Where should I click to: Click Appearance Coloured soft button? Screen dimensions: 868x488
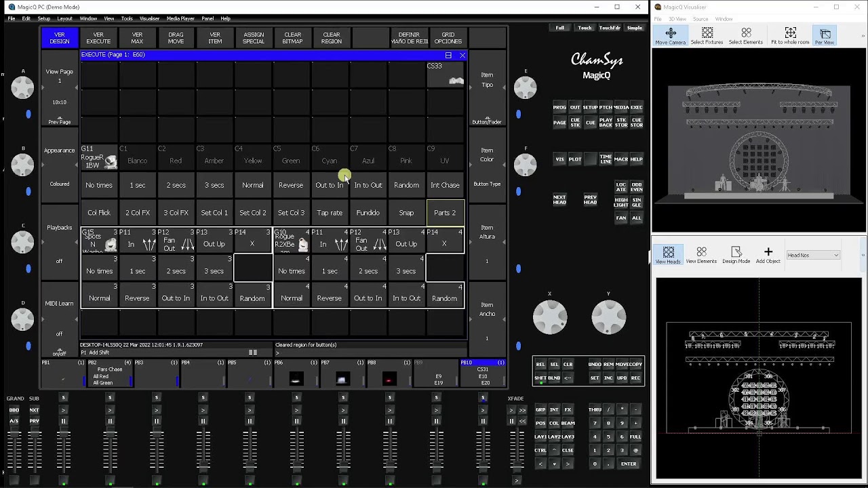[x=60, y=166]
